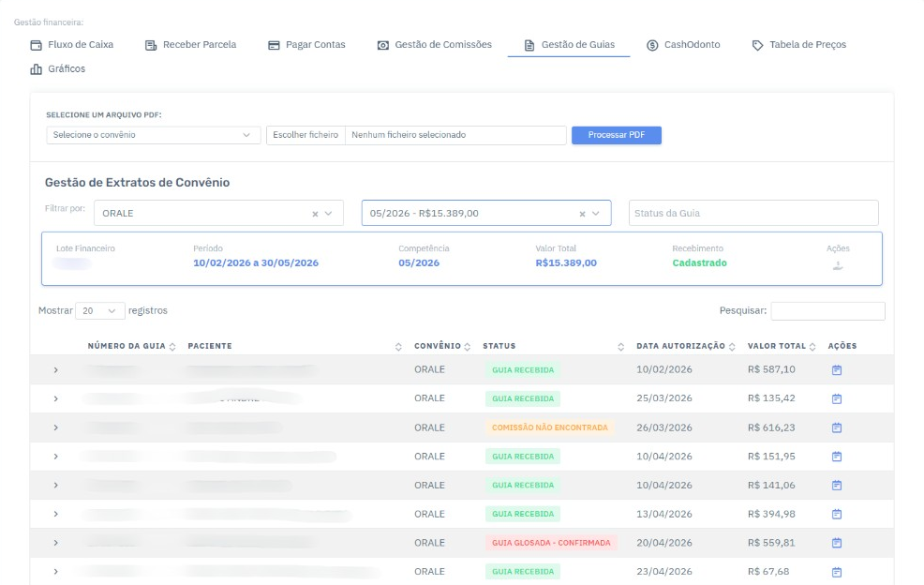The image size is (924, 585).
Task: Open the Fluxo de Caixa tab
Action: coord(72,45)
